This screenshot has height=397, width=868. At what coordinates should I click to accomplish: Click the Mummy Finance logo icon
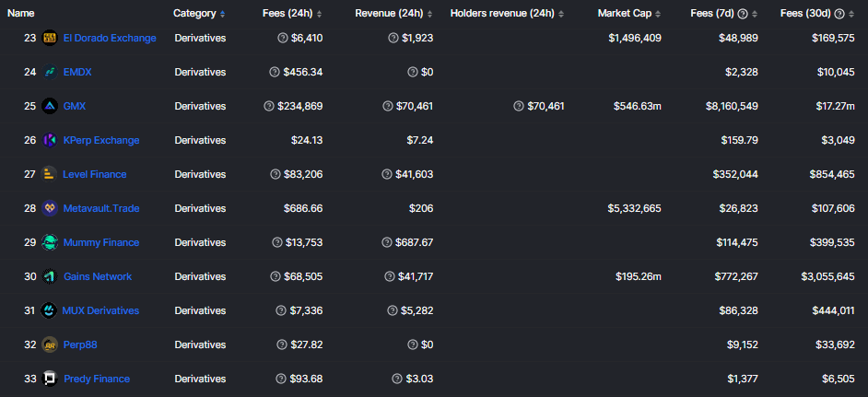pos(50,242)
